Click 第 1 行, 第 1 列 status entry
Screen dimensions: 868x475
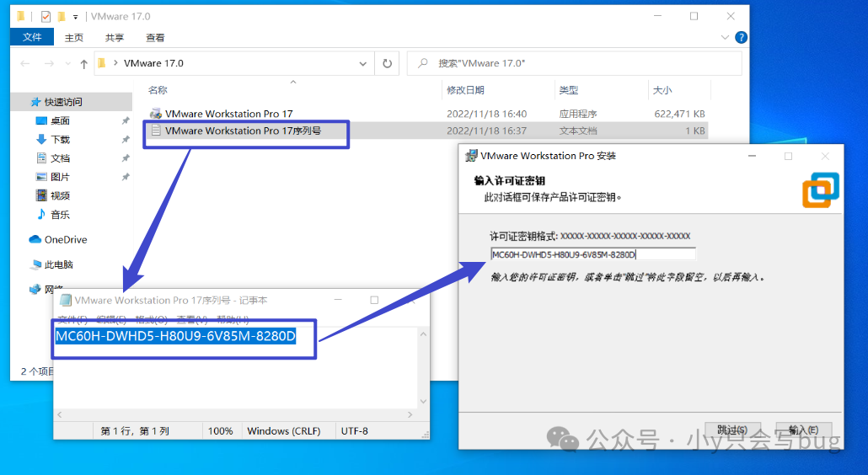point(135,430)
